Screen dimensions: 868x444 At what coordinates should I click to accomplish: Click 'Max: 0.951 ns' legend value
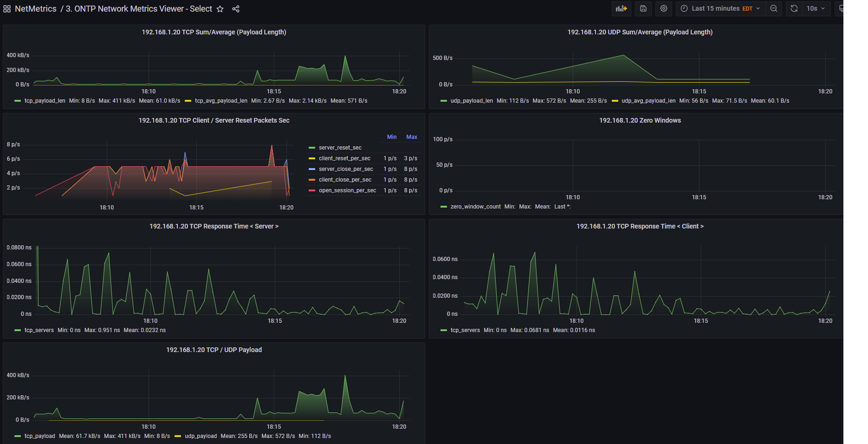(x=102, y=330)
